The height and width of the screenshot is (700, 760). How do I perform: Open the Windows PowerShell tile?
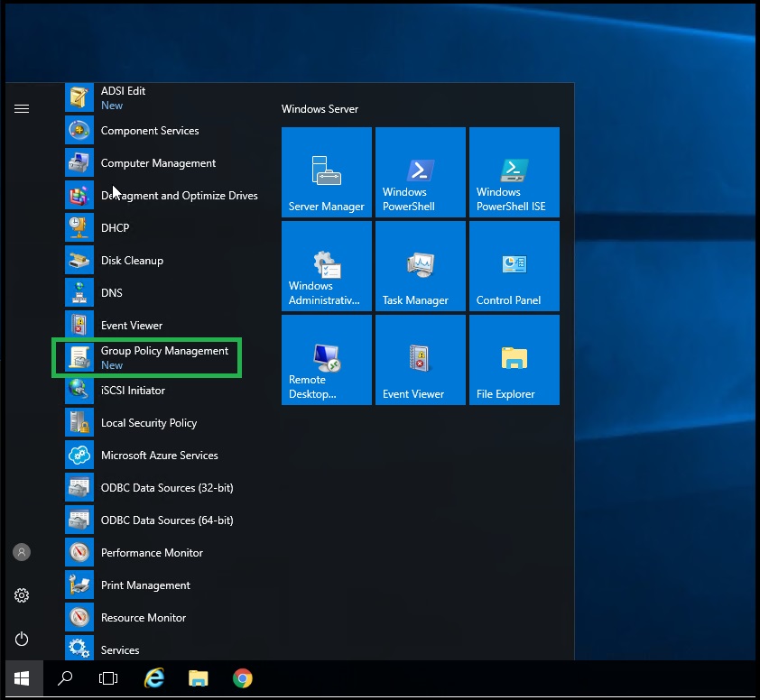(421, 172)
